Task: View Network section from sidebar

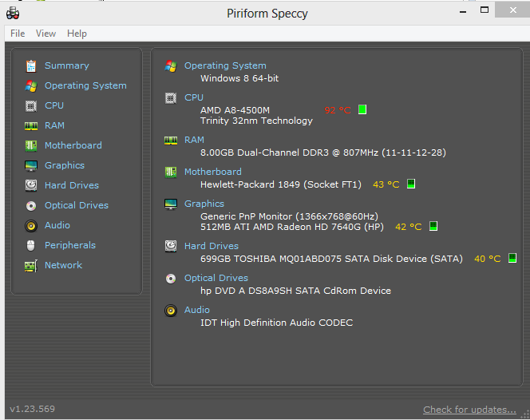Action: (63, 265)
